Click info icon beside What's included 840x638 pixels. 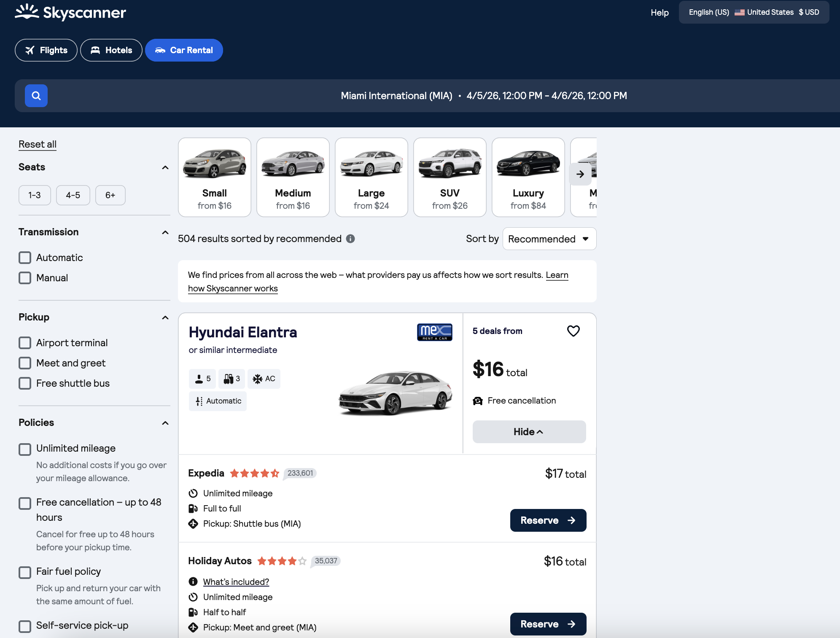coord(193,581)
